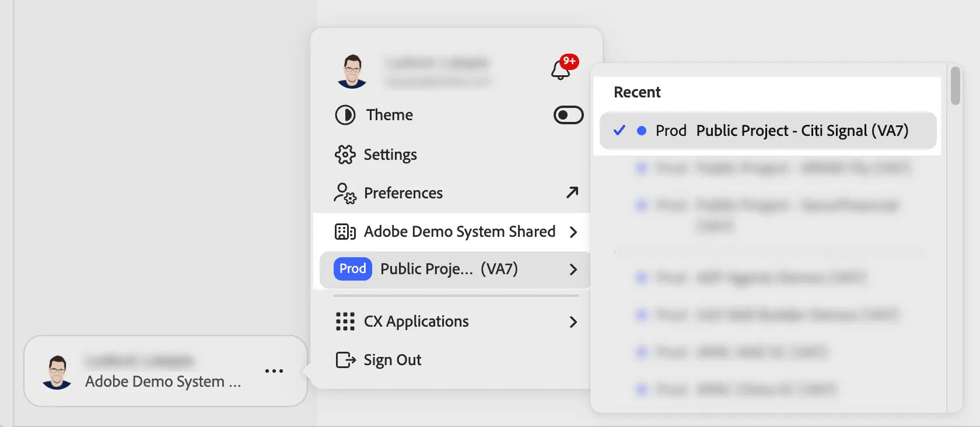Click the Settings gear icon
The image size is (980, 427).
[345, 155]
